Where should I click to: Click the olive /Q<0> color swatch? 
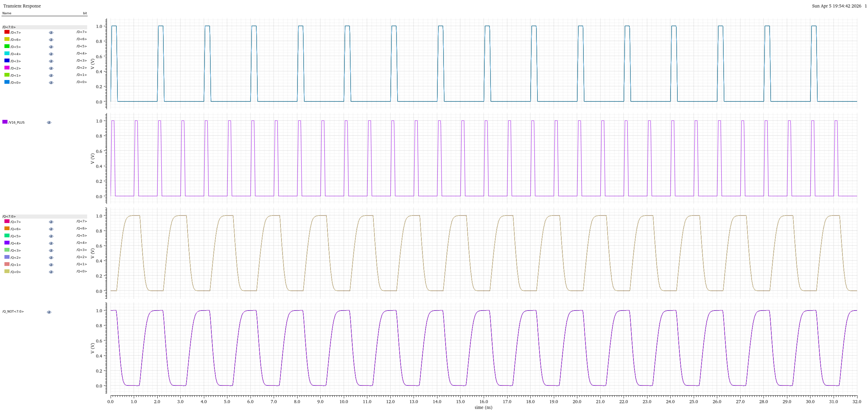point(7,271)
